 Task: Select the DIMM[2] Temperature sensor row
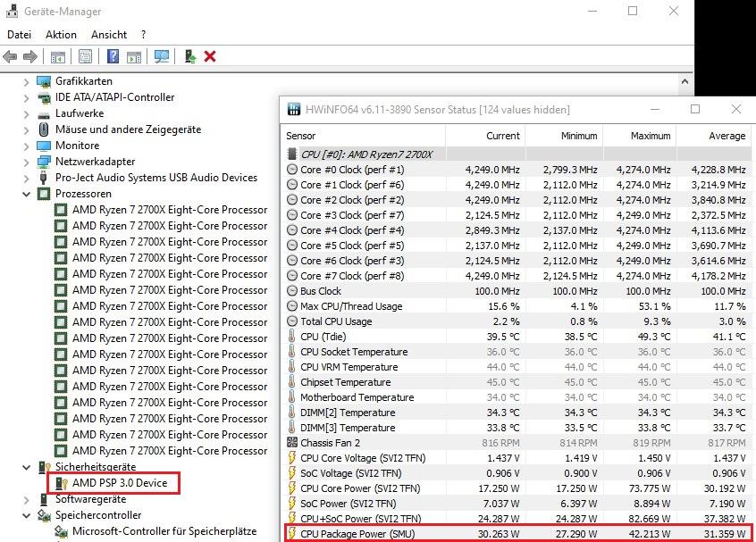click(x=517, y=413)
